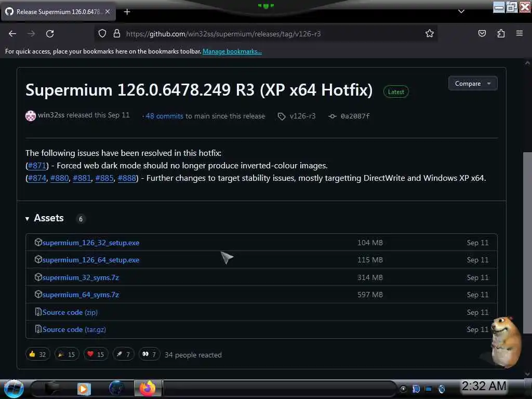Open issue #880 link
Viewport: 532px width, 399px height.
tap(59, 178)
